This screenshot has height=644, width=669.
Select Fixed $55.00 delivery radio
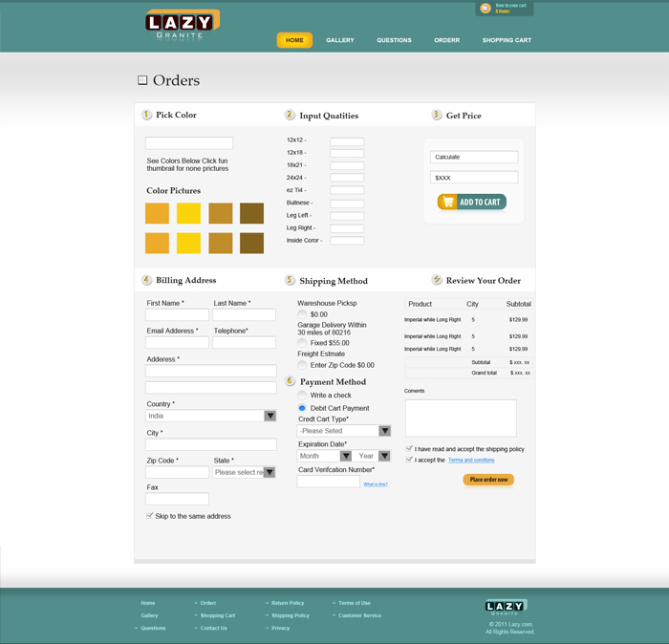[302, 343]
